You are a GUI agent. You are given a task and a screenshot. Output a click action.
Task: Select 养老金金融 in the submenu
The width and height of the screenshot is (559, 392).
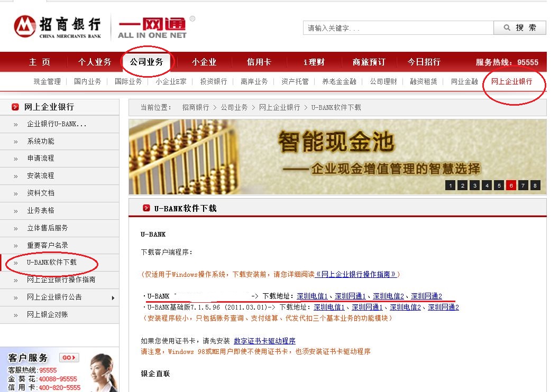[x=339, y=81]
